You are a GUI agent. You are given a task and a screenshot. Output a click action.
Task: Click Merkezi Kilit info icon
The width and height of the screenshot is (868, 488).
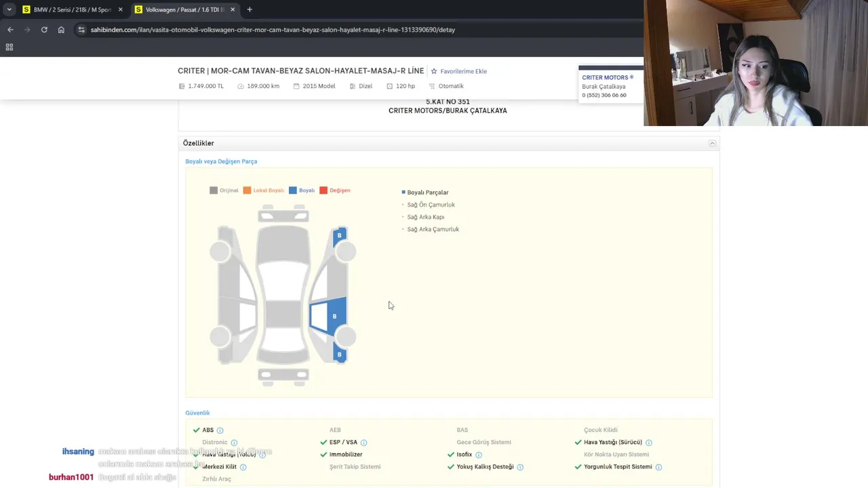(x=243, y=467)
